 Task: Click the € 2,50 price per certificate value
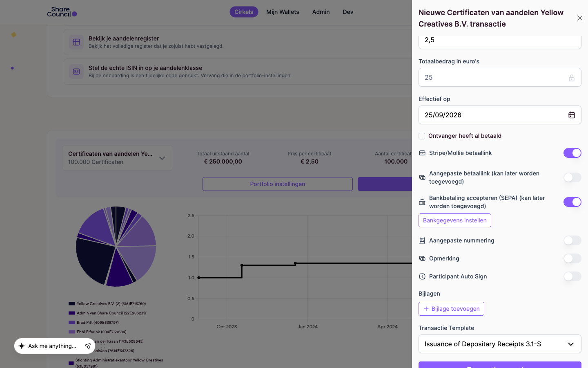point(310,162)
